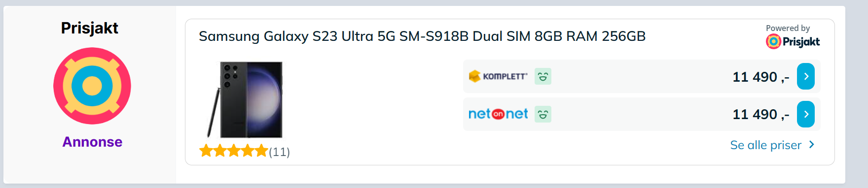Click the NetOnNet store logo
The image size is (868, 188).
click(498, 114)
